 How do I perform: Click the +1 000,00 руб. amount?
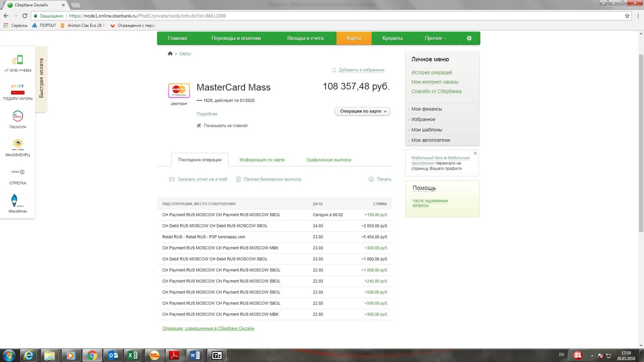pyautogui.click(x=374, y=270)
